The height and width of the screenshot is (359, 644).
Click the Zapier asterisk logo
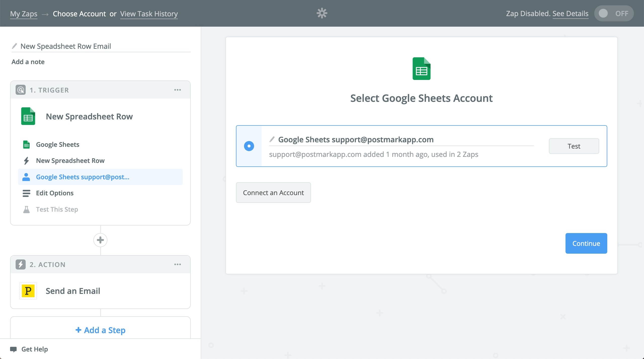[322, 13]
